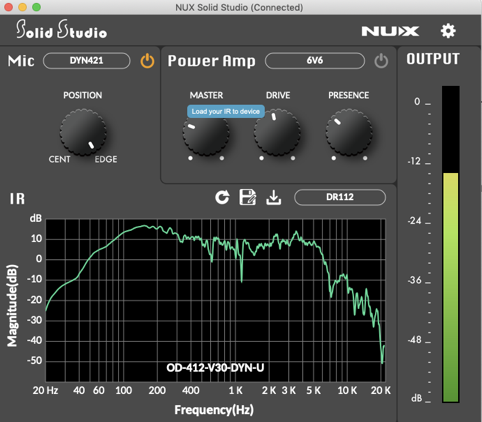
Task: Click the OUTPUT heading text
Action: pos(433,59)
